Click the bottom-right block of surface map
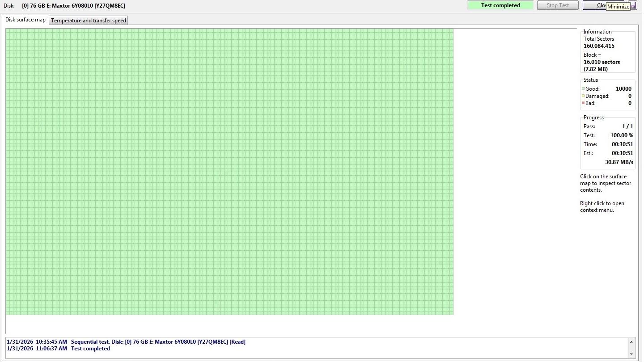Screen dimensions: 644x362 [x=451, y=313]
